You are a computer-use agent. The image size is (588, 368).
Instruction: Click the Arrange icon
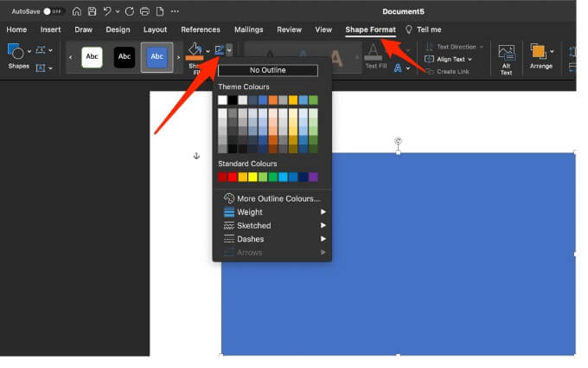click(x=538, y=51)
